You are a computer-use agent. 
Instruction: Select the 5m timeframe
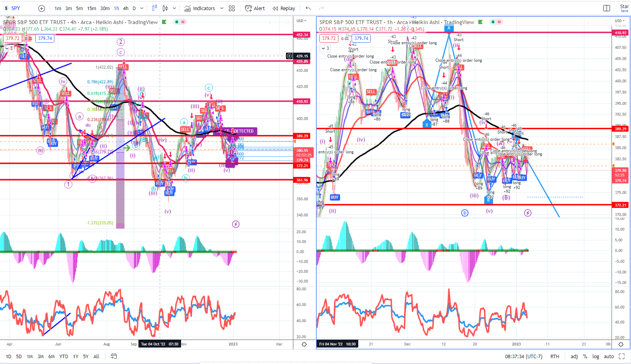pos(79,8)
